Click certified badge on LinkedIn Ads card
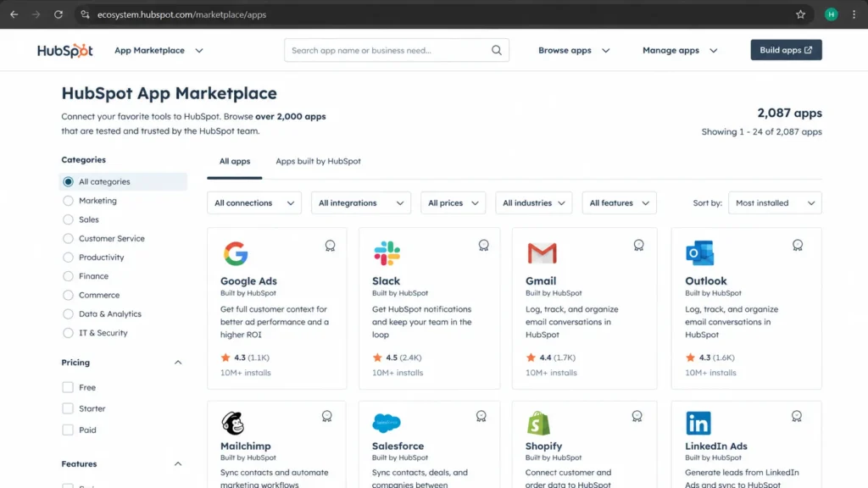The width and height of the screenshot is (868, 488). (797, 416)
